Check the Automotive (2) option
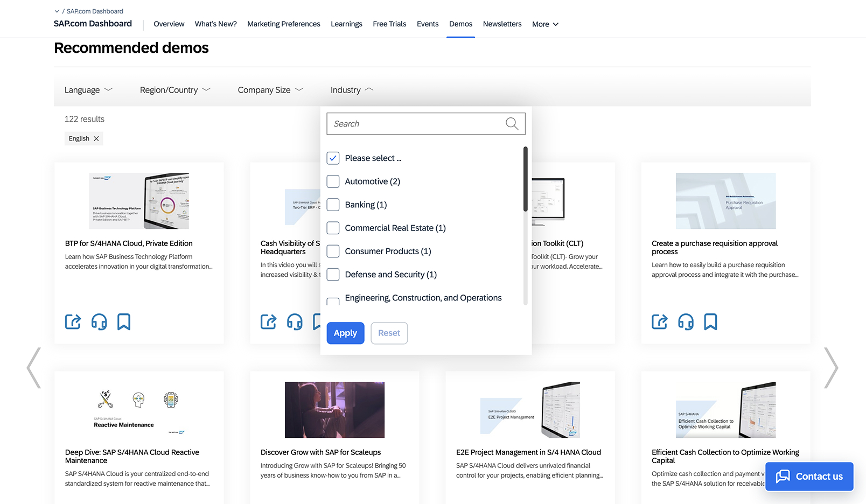The width and height of the screenshot is (866, 504). (333, 181)
